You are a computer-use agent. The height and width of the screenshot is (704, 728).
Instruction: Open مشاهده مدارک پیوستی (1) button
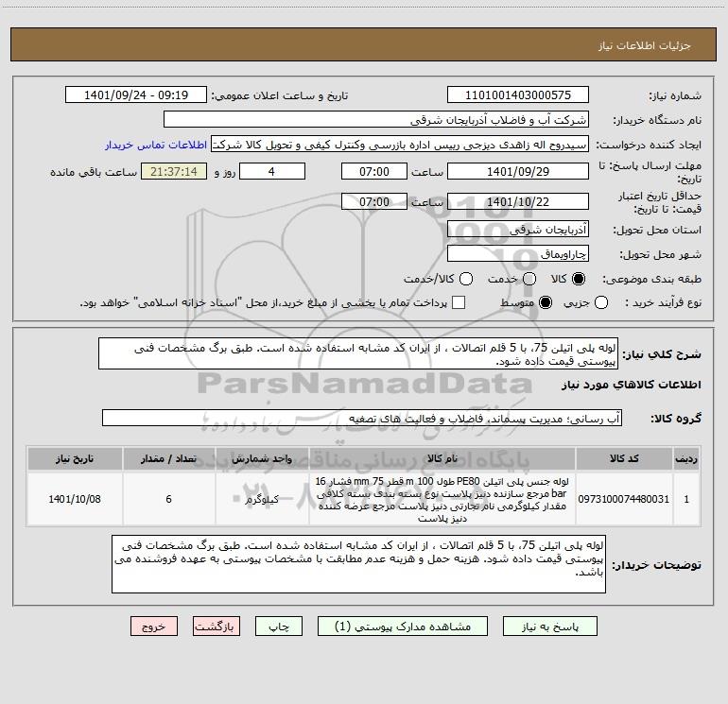[x=403, y=627]
